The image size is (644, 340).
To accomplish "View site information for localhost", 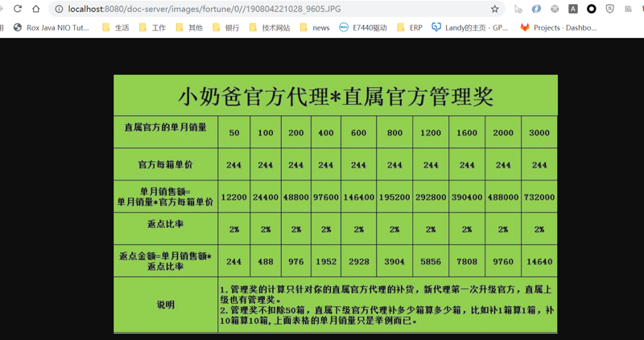I will pyautogui.click(x=59, y=9).
